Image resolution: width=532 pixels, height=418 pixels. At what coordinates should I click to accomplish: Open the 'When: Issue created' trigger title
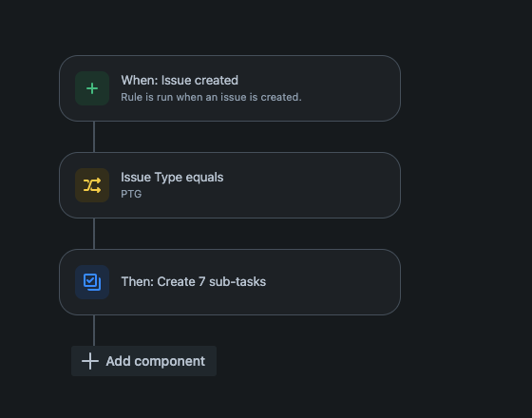[180, 81]
